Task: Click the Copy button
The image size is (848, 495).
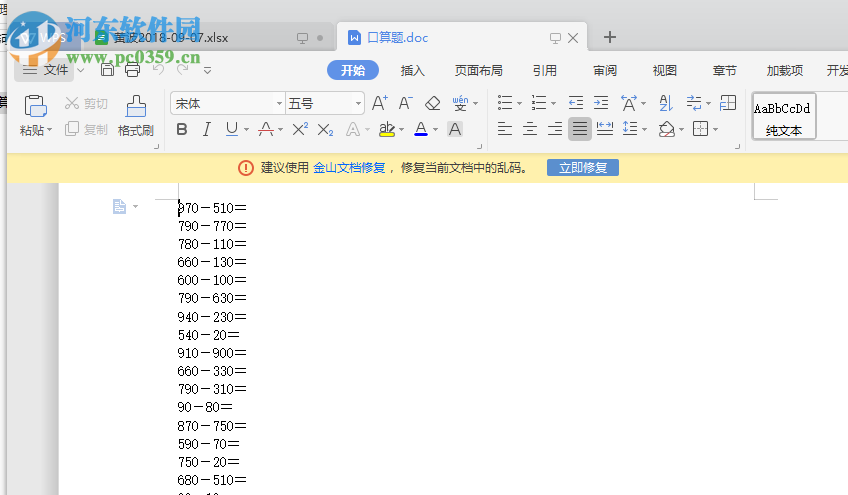Action: (x=86, y=129)
